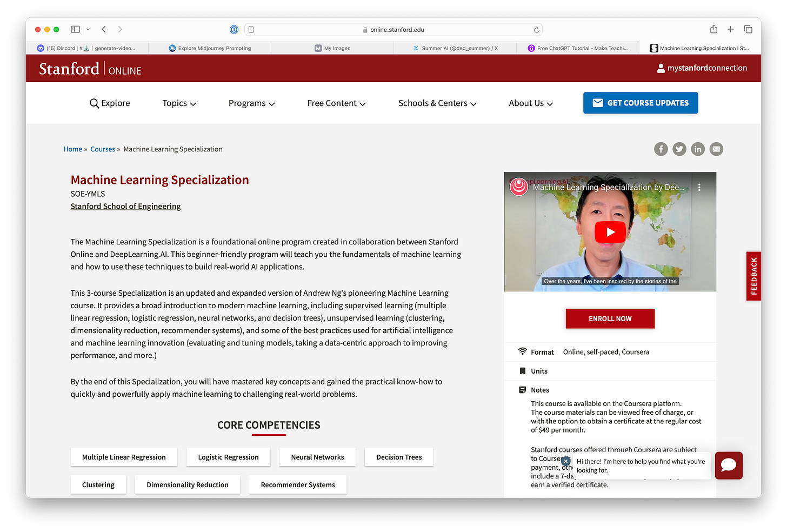This screenshot has height=532, width=787.
Task: Click the ENROLL NOW button
Action: 610,318
